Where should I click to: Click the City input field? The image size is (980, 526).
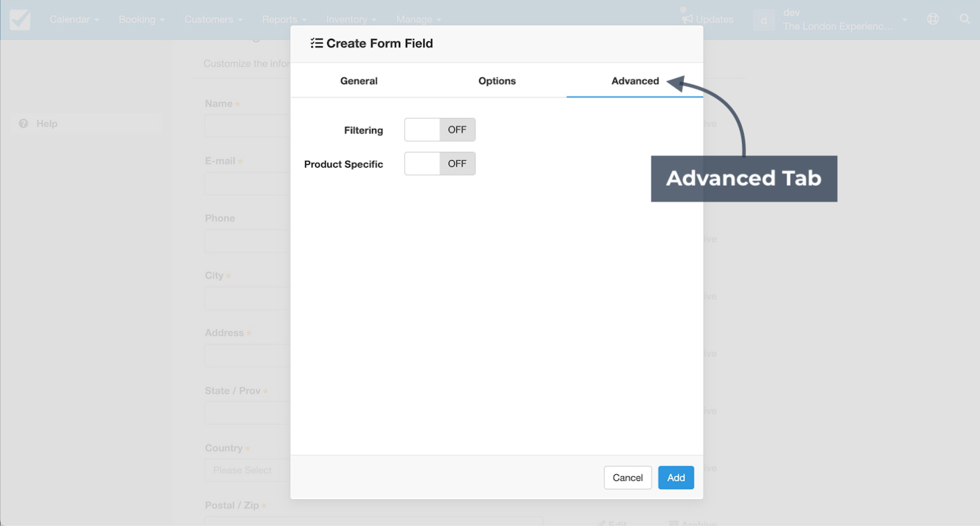pos(247,298)
